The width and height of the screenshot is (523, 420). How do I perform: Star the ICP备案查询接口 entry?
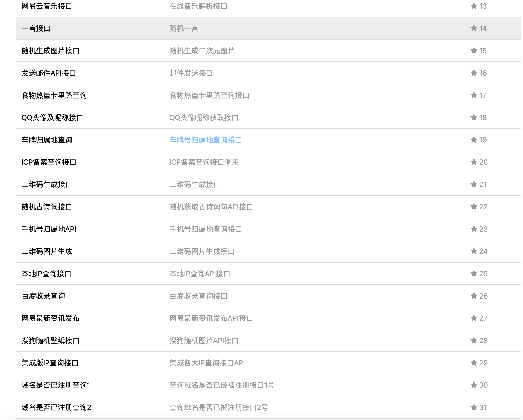click(x=474, y=162)
